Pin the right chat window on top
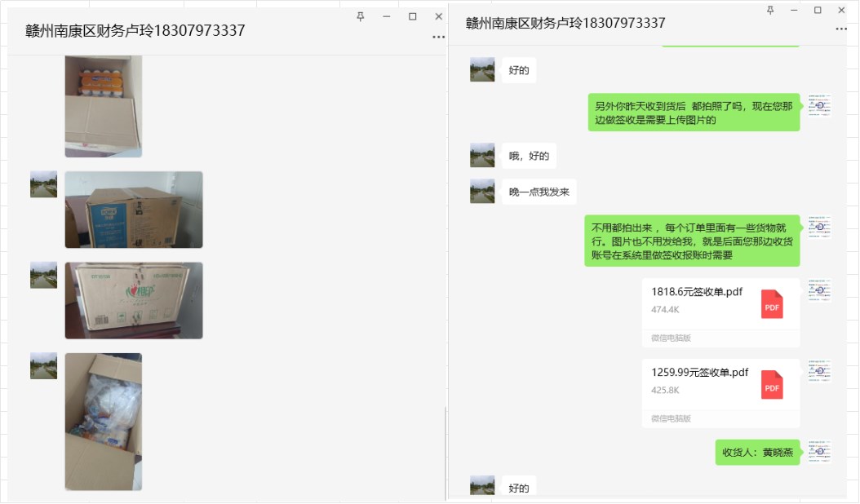 point(769,10)
